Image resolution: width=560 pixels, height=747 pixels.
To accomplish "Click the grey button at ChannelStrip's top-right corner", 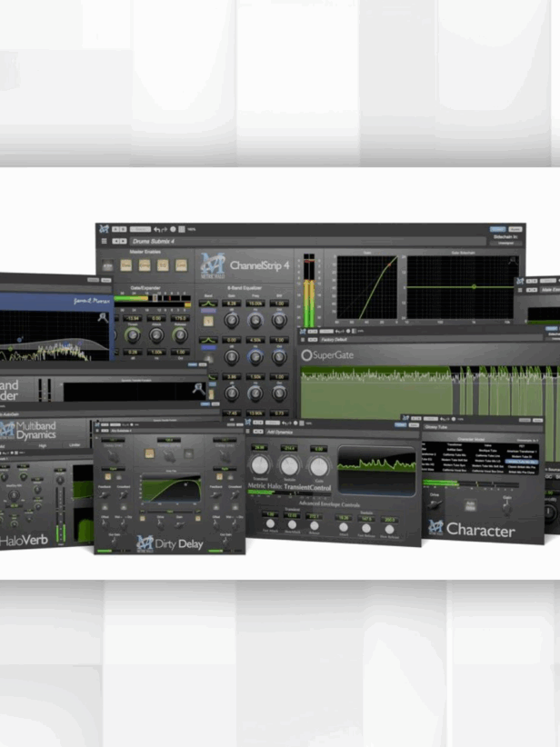I will pos(515,229).
